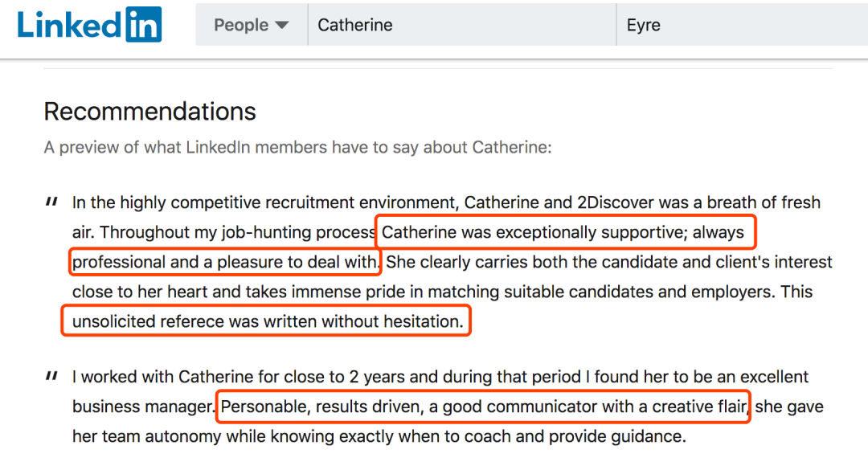This screenshot has width=868, height=474.
Task: Click the second recommendation's quote mark icon
Action: [51, 376]
